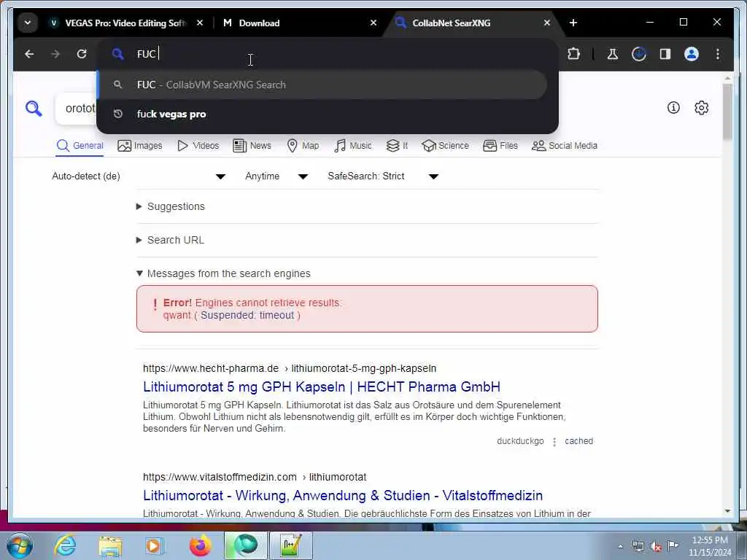Image resolution: width=747 pixels, height=560 pixels.
Task: Select the General search category
Action: point(80,146)
